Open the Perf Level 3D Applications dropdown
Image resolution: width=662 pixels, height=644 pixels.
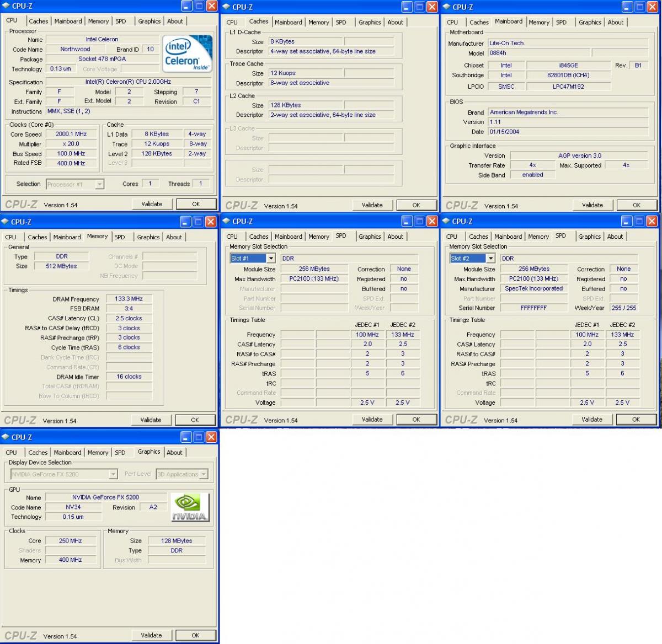(204, 474)
